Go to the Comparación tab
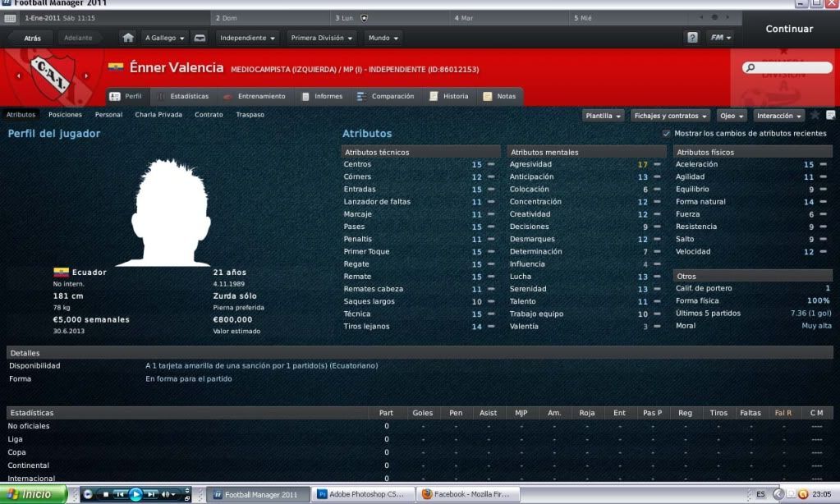This screenshot has width=840, height=504. pos(386,96)
